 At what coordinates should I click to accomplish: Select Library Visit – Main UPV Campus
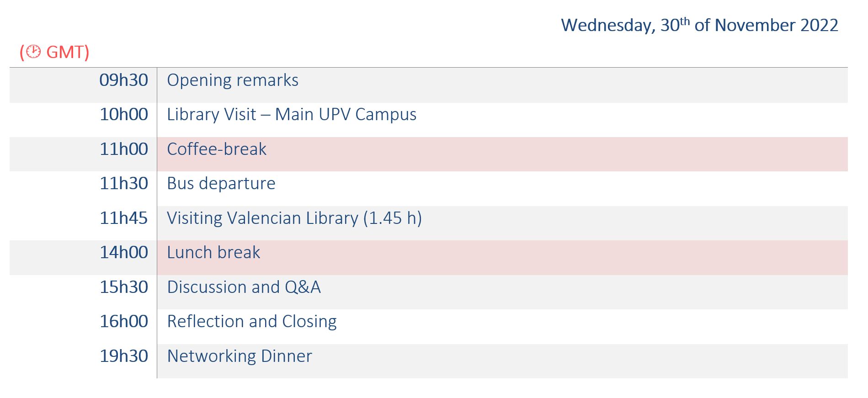[292, 115]
